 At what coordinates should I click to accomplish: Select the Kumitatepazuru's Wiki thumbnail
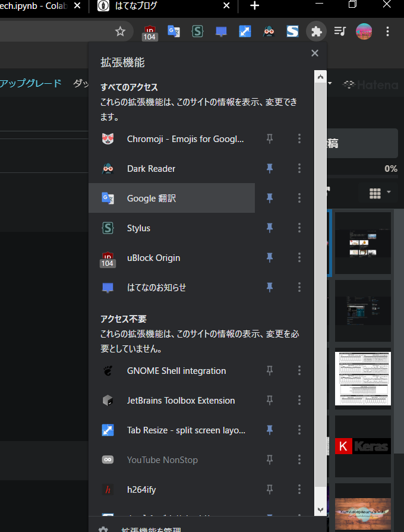[362, 513]
